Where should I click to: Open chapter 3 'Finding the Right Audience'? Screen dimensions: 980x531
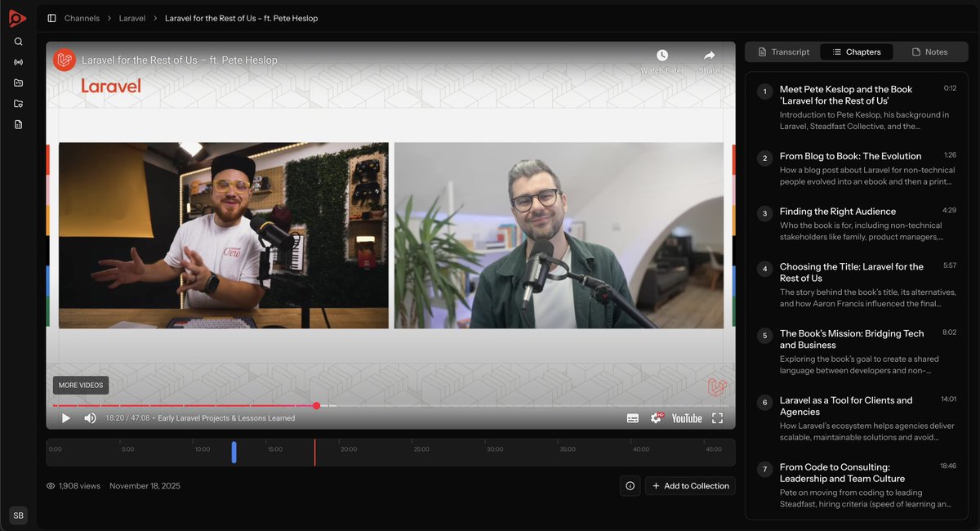[857, 224]
